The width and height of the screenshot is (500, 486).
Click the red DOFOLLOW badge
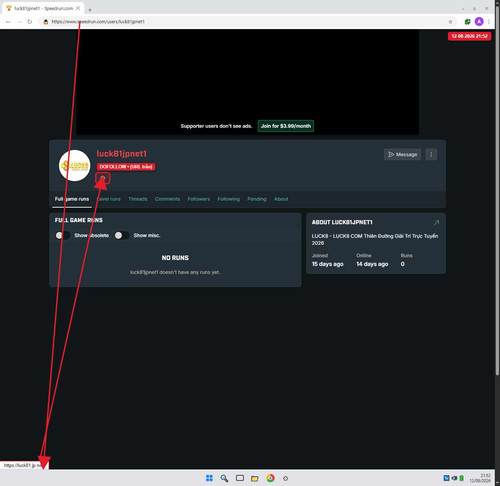pos(126,166)
